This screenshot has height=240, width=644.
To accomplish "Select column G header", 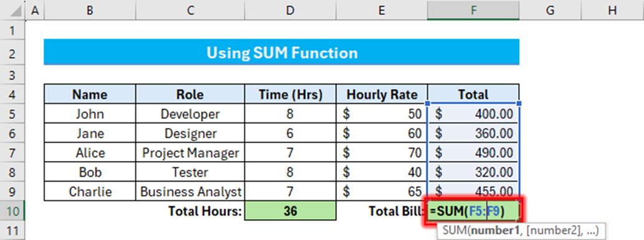I will click(x=551, y=11).
